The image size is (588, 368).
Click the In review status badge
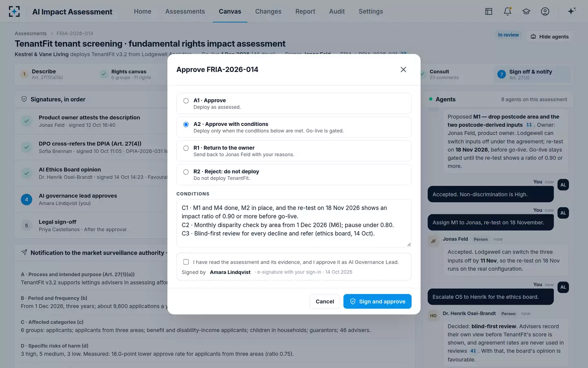click(x=508, y=35)
